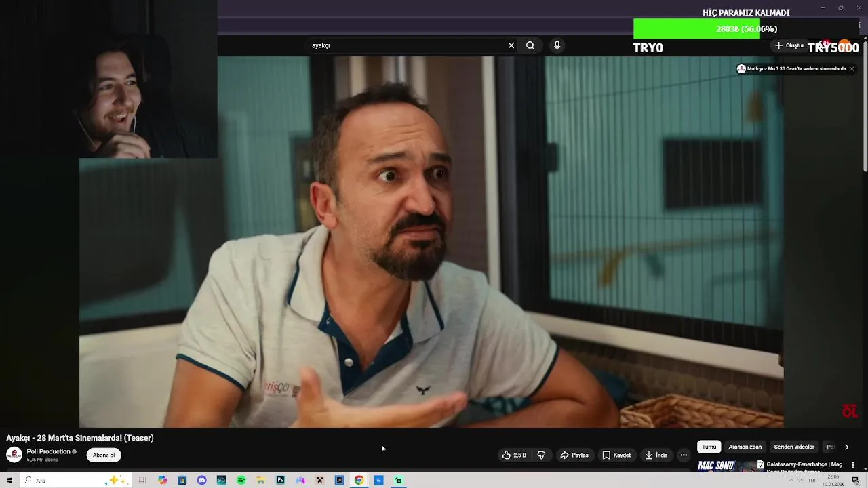Open Microsoft Store taskbar icon

[x=182, y=480]
